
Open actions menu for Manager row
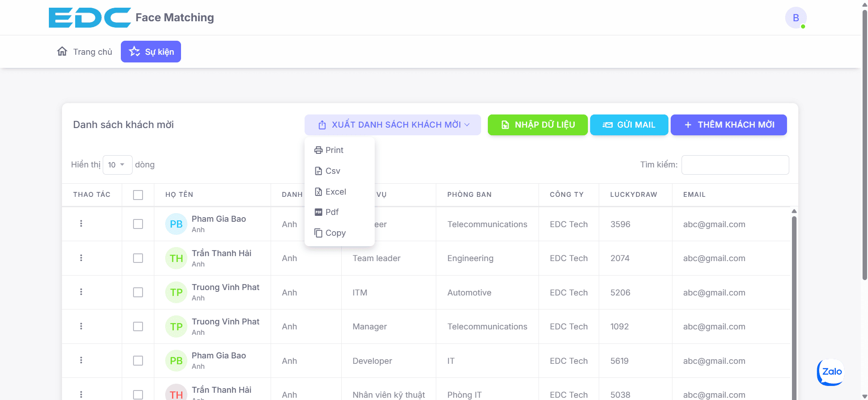coord(81,326)
